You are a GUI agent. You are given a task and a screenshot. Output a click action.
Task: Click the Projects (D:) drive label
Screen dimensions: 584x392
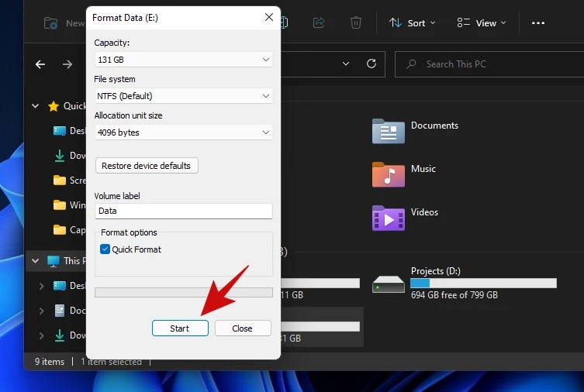[436, 270]
